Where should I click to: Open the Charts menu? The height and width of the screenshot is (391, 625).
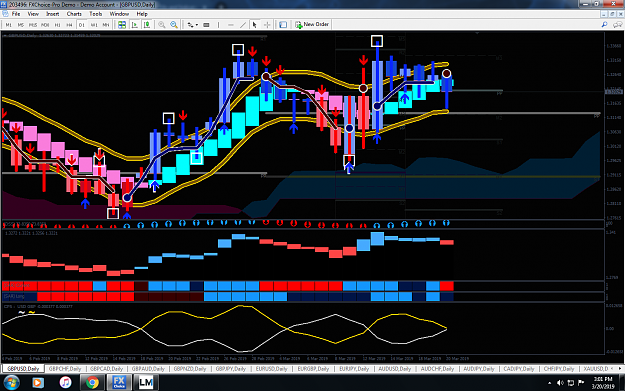click(74, 14)
